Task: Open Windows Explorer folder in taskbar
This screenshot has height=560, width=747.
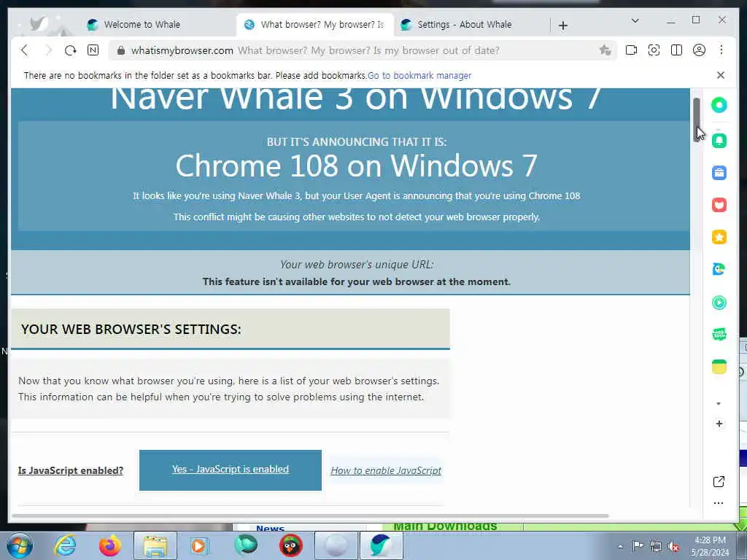Action: 155,545
